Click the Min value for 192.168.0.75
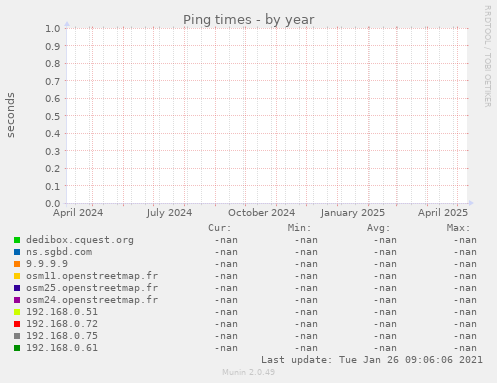Image resolution: width=497 pixels, height=383 pixels. click(x=306, y=336)
